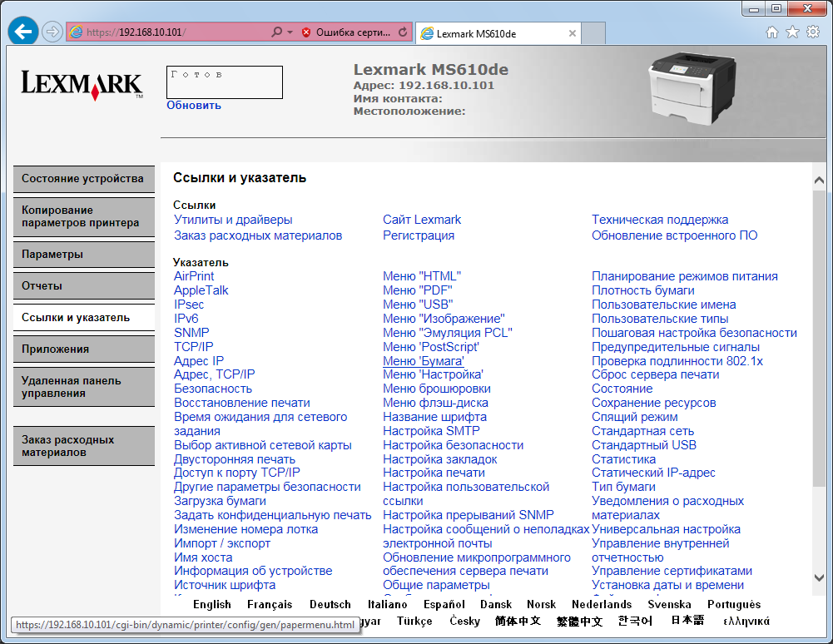This screenshot has height=644, width=833.
Task: Open Управление сертификатами link
Action: coord(672,571)
